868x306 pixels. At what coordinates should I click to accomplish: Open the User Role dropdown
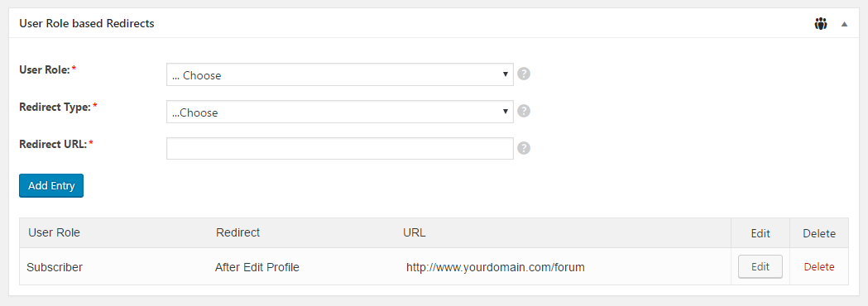(x=340, y=74)
